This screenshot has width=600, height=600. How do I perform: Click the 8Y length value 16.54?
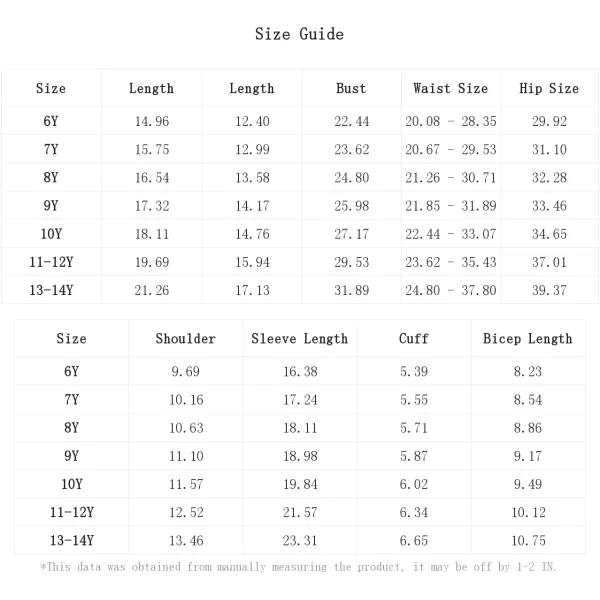[152, 178]
